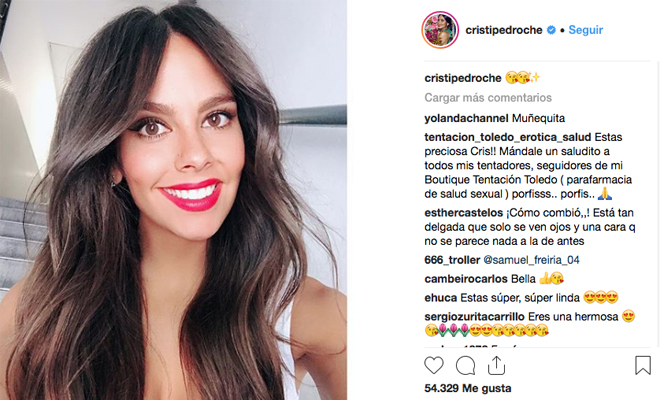Image resolution: width=660 pixels, height=400 pixels.
Task: Open the ehuca commenter profile
Action: point(441,297)
